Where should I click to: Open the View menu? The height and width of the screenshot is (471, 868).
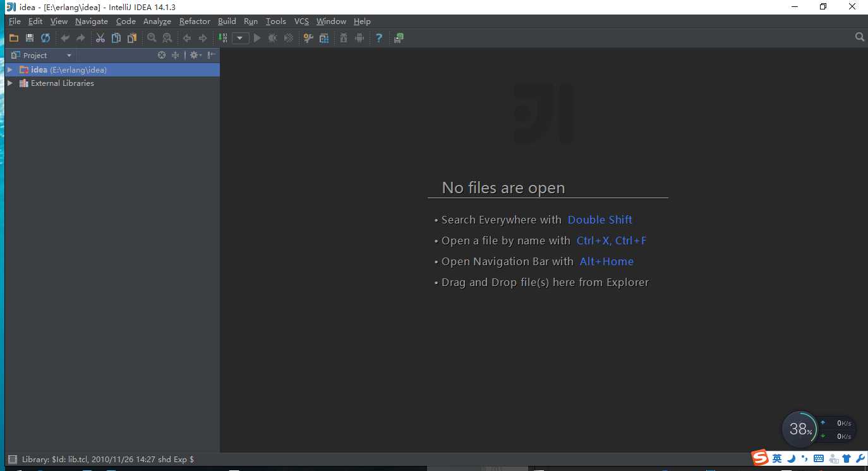pyautogui.click(x=59, y=21)
